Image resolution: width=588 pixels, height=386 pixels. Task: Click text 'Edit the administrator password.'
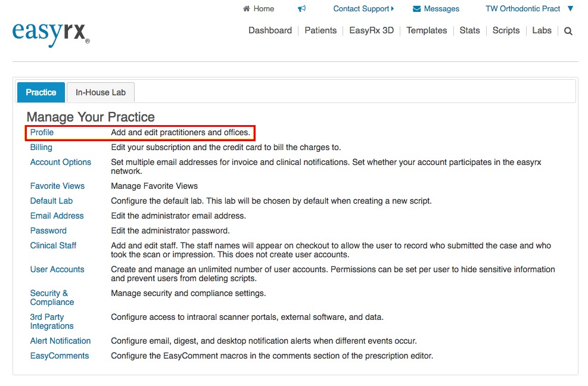click(x=170, y=231)
